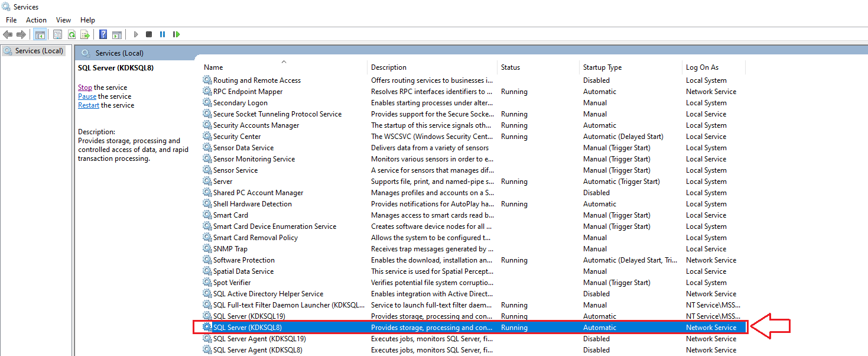Screen dimensions: 868x356
Task: Open the Action menu
Action: tap(36, 20)
